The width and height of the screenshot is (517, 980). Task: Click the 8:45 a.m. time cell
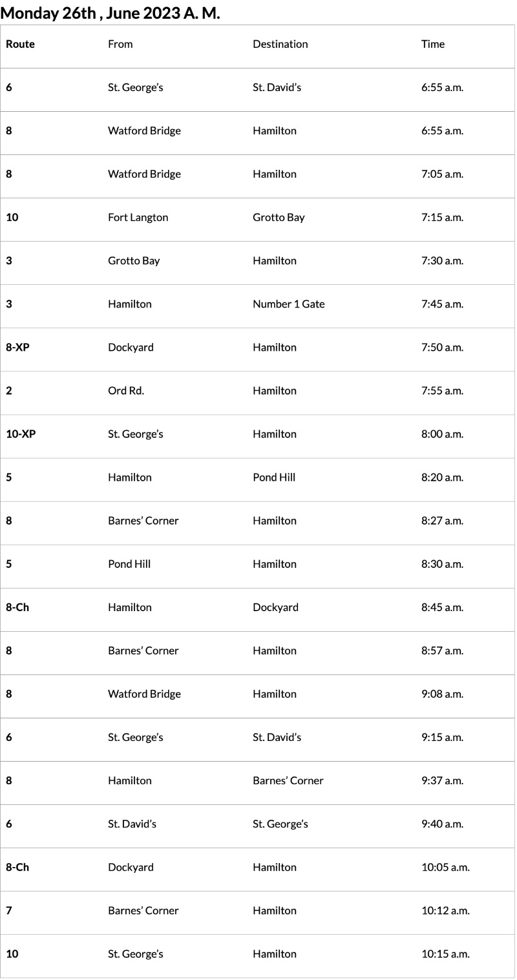point(442,607)
